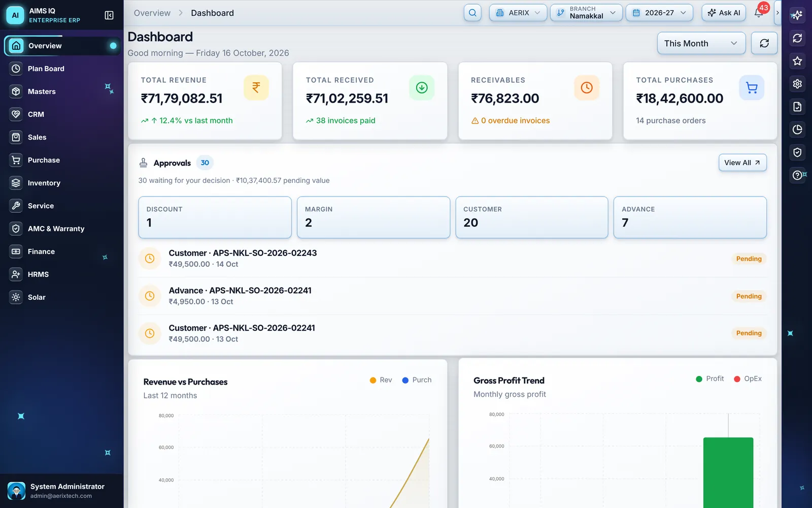Image resolution: width=812 pixels, height=508 pixels.
Task: Click the download arrow icon on Total Received
Action: (422, 87)
